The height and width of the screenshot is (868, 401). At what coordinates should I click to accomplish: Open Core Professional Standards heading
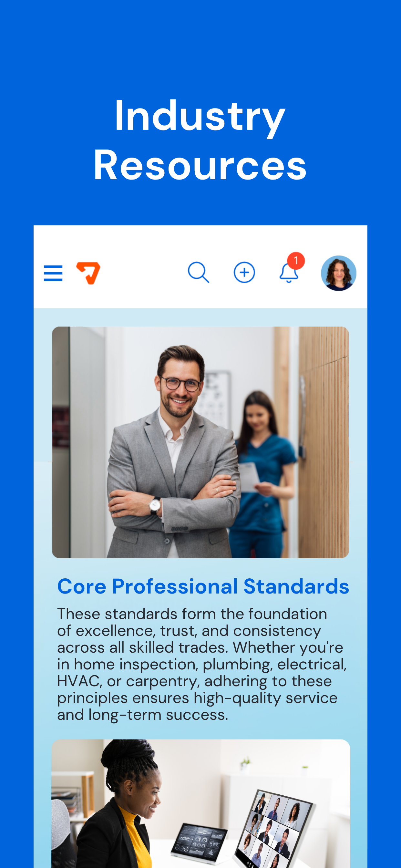click(x=203, y=586)
